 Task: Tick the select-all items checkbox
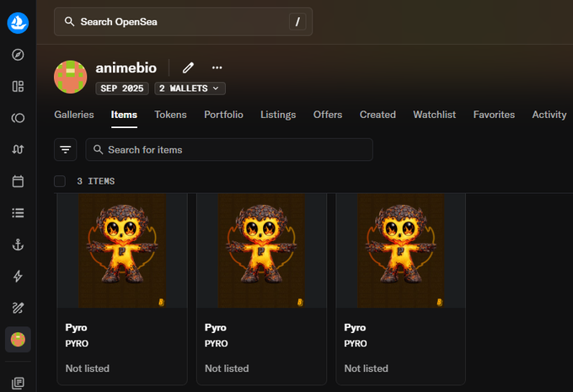(60, 181)
